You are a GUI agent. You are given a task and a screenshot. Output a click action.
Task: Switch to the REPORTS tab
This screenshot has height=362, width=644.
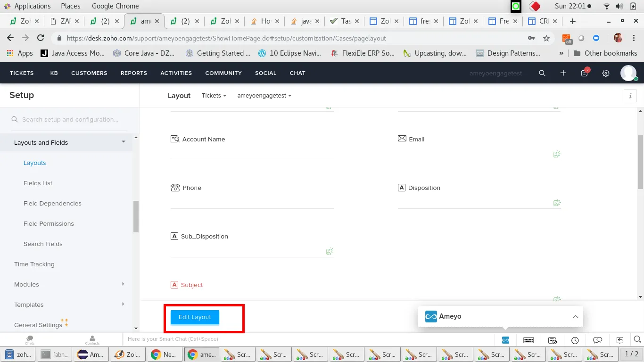tap(134, 73)
